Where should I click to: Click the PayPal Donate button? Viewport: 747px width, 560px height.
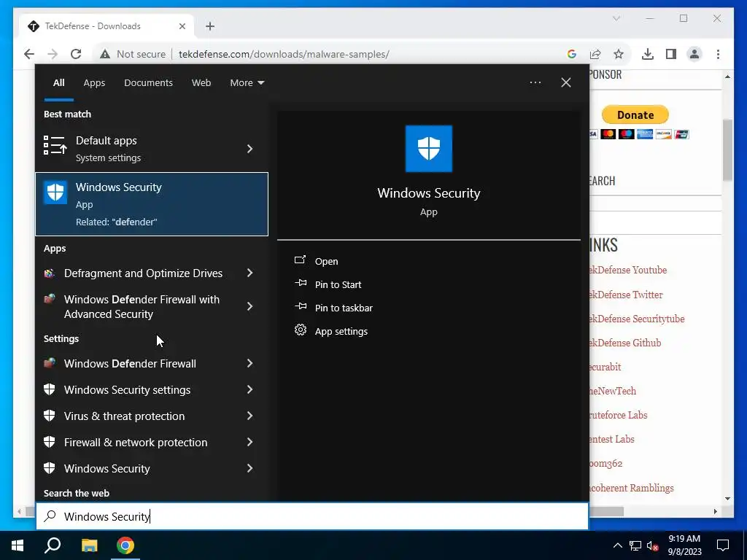(635, 114)
